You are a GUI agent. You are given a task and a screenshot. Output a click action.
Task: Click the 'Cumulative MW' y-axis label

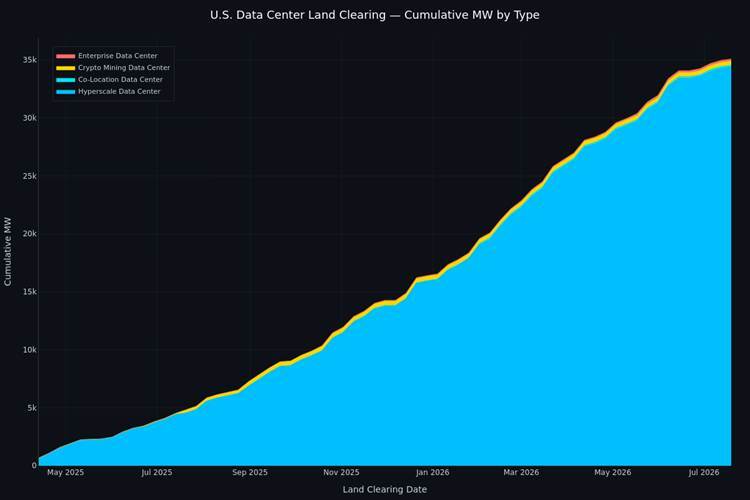coord(8,252)
